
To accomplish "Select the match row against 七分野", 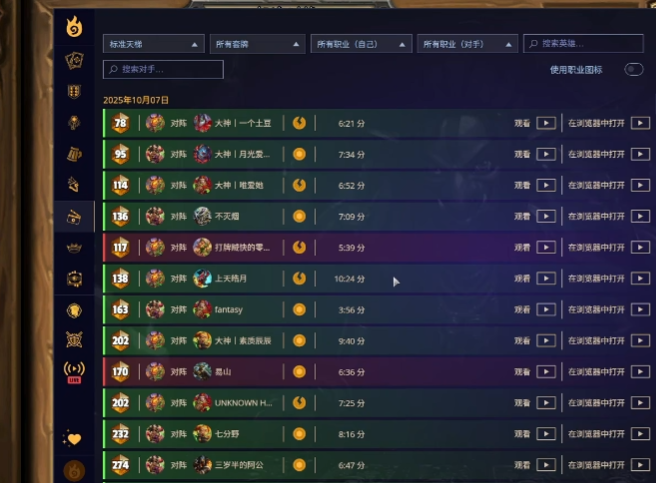I will pos(378,434).
